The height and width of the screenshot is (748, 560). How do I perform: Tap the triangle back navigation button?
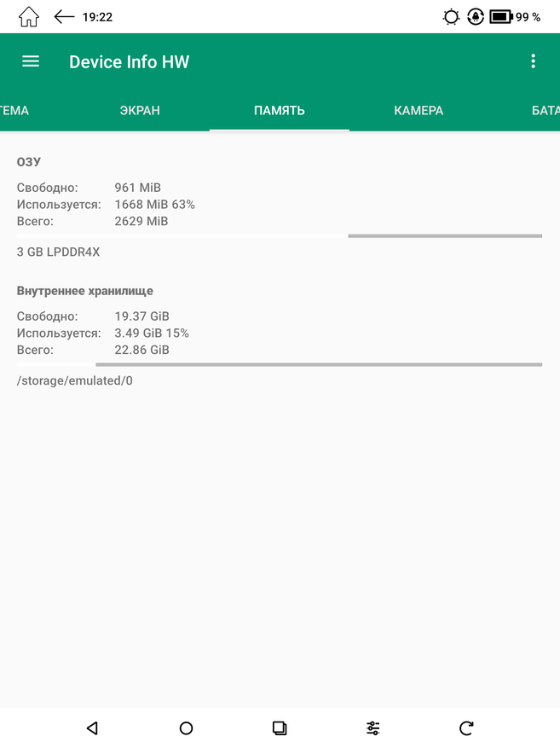pos(92,728)
